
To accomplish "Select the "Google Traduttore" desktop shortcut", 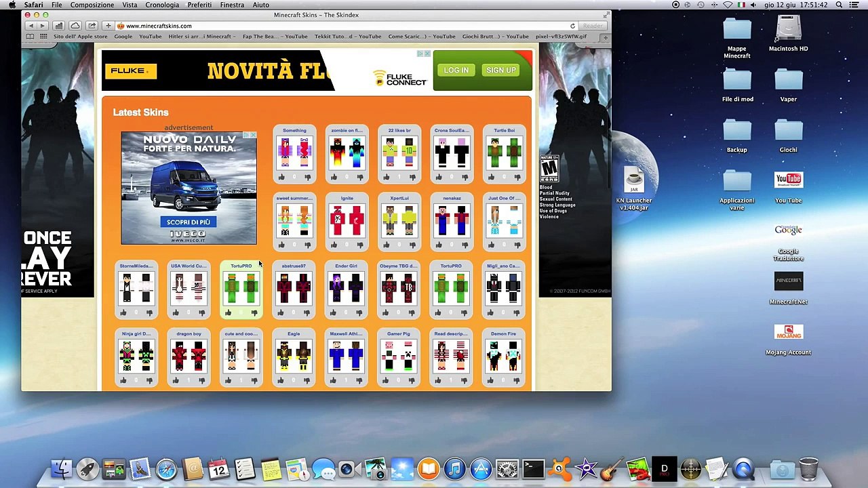I will pyautogui.click(x=788, y=242).
